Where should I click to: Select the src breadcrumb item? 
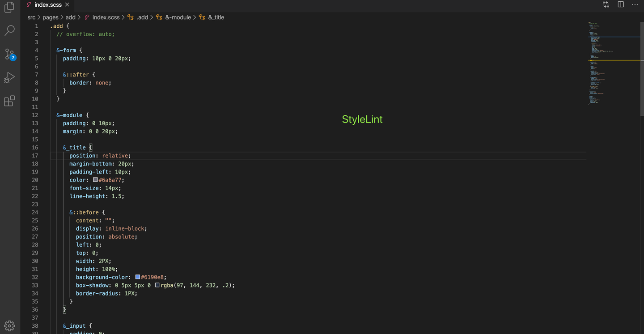[x=31, y=17]
